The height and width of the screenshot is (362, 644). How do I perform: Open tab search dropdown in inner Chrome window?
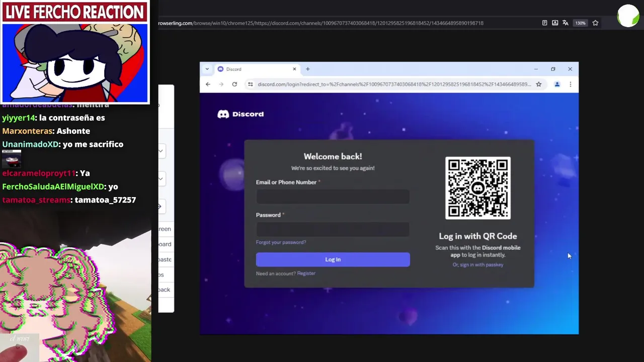coord(207,69)
